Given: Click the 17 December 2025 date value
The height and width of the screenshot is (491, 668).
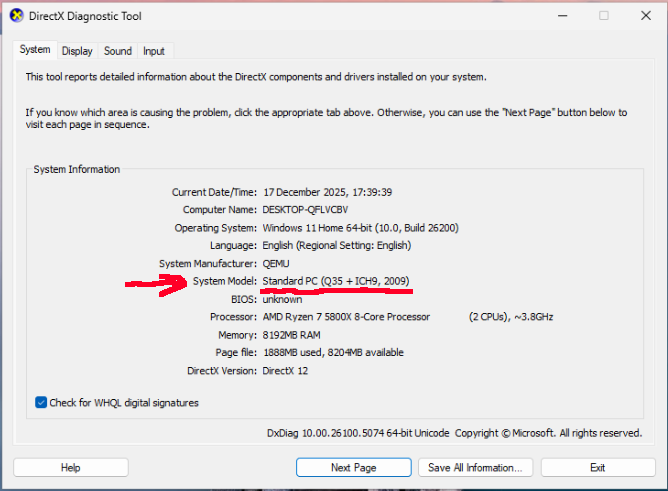Looking at the screenshot, I should click(x=328, y=192).
